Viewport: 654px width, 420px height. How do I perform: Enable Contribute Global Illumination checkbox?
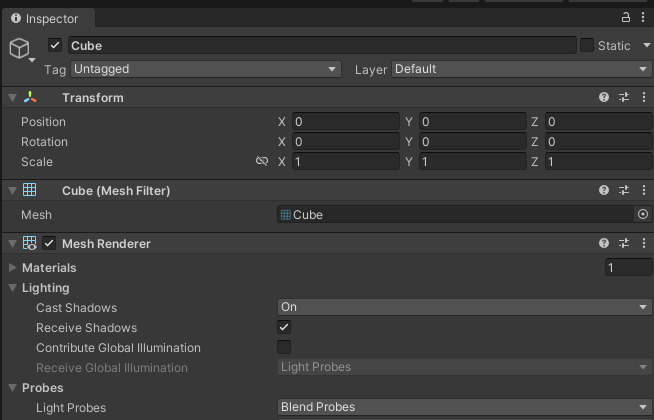click(x=284, y=347)
